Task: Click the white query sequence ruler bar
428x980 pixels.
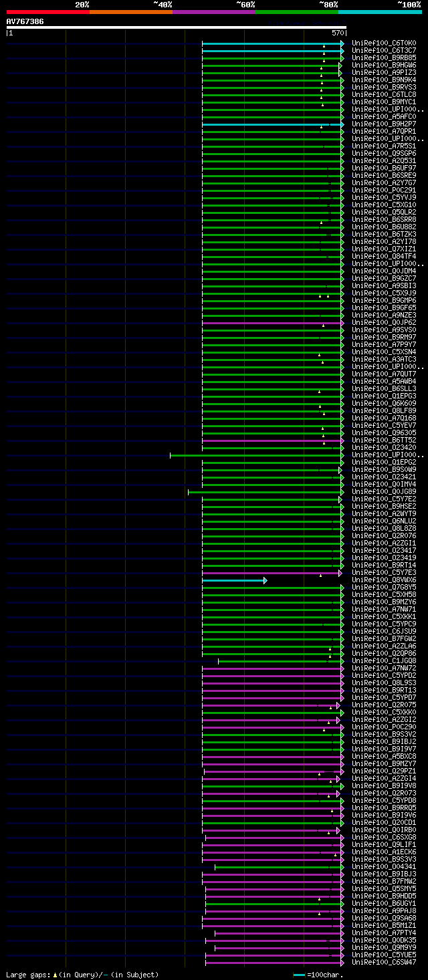Action: pyautogui.click(x=177, y=27)
